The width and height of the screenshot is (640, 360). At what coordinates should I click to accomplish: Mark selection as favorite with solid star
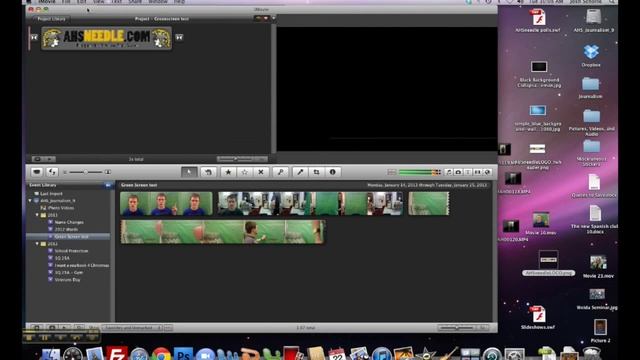[228, 172]
